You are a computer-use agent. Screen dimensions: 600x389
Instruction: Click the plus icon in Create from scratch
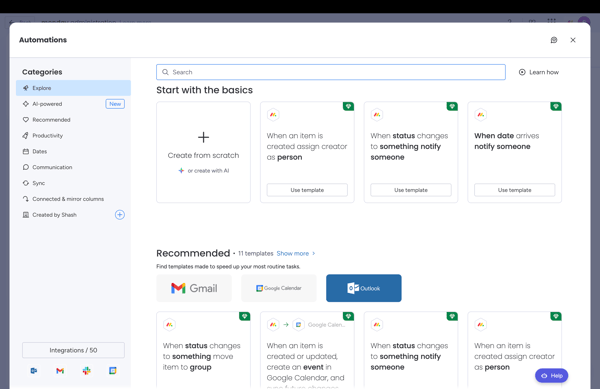[x=204, y=137]
